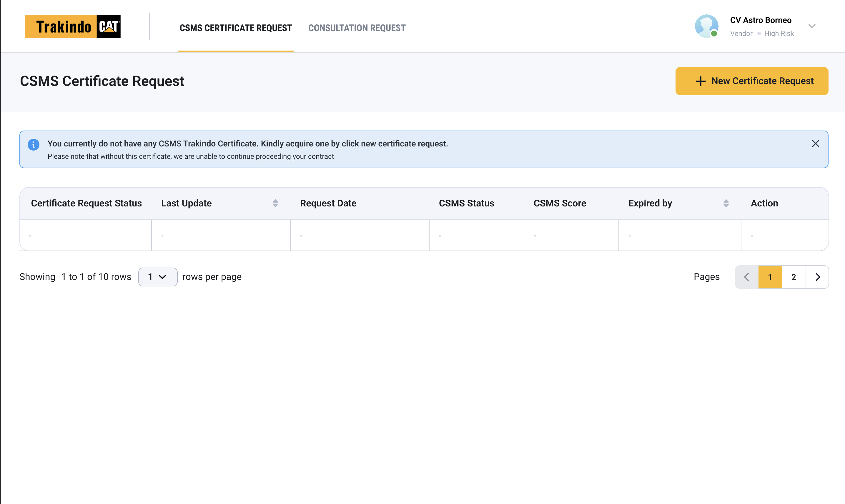Viewport: 845px width, 504px height.
Task: Select page 1 in pagination
Action: (x=770, y=277)
